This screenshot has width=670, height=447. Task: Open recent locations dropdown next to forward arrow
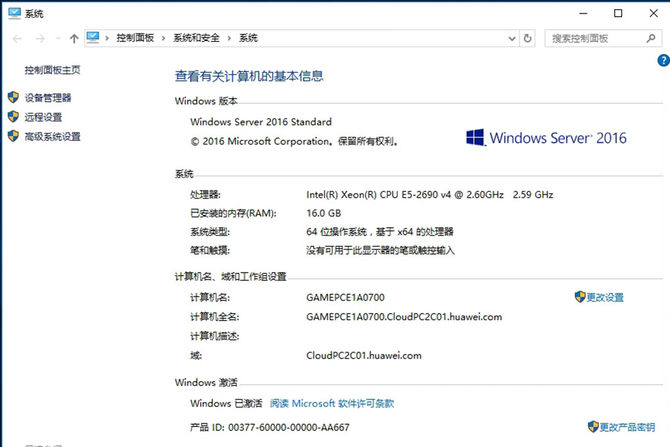click(58, 39)
